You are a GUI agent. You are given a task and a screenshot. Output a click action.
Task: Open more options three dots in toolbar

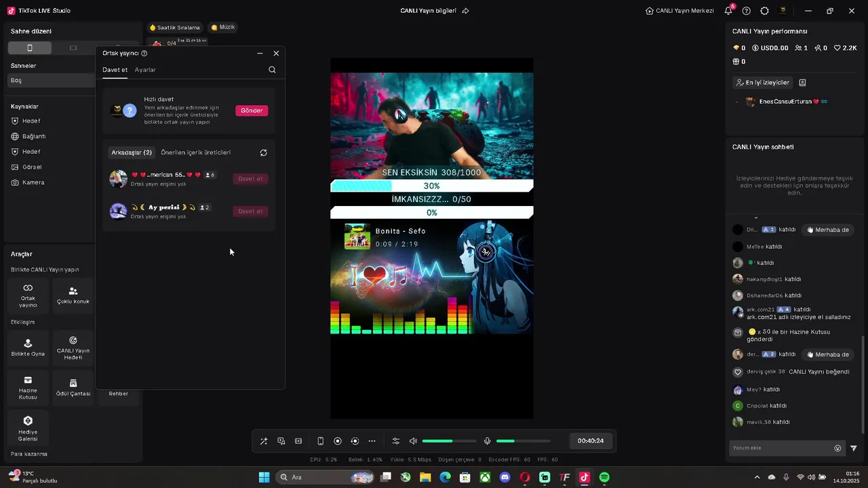click(372, 441)
